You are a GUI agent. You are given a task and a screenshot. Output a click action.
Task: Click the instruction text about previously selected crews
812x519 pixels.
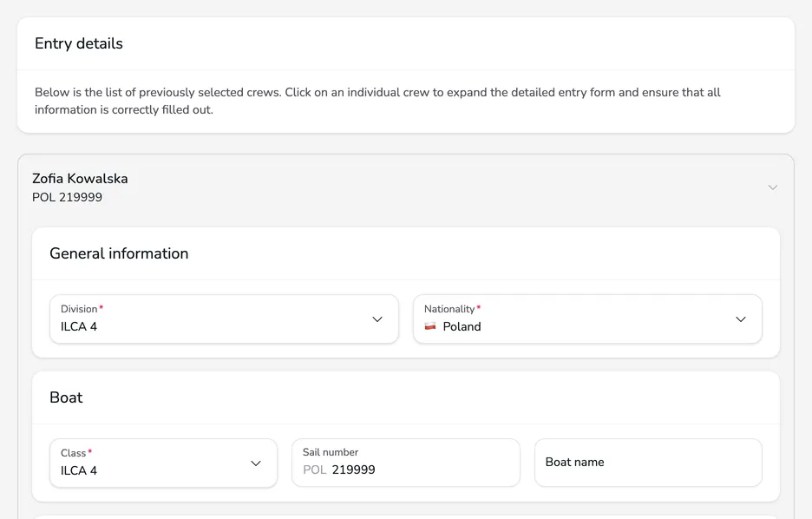(377, 101)
